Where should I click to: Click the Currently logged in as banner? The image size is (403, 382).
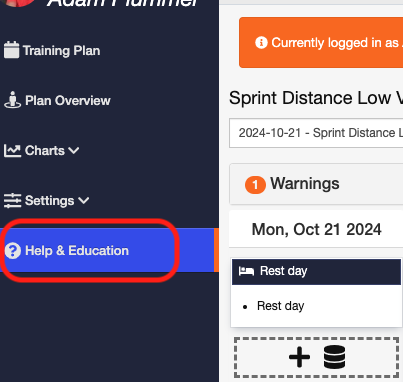[x=321, y=43]
